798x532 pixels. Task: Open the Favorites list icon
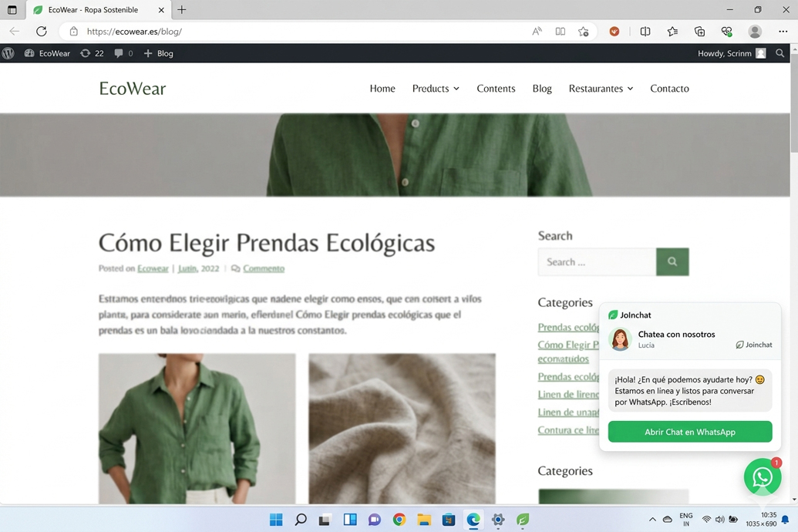pyautogui.click(x=673, y=32)
